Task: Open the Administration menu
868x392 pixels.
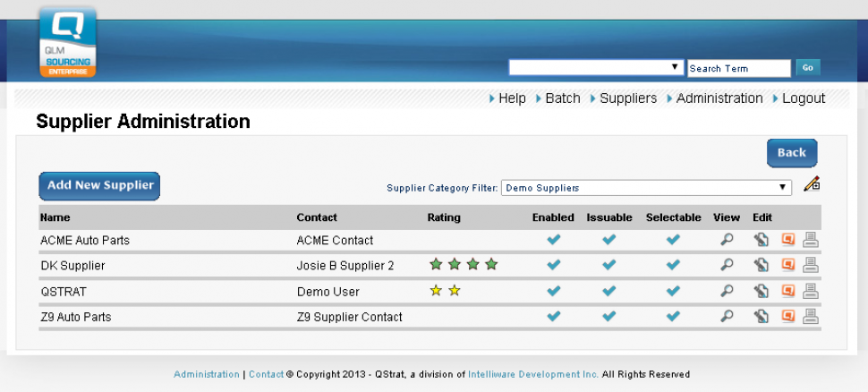Action: click(719, 98)
